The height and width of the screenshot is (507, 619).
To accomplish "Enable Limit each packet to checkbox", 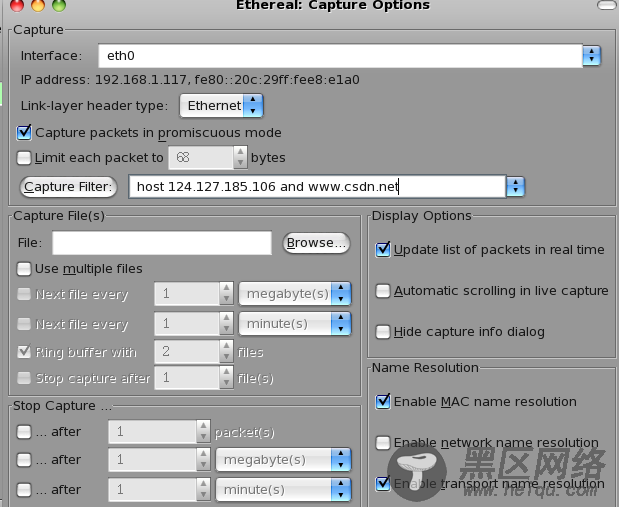I will 24,158.
